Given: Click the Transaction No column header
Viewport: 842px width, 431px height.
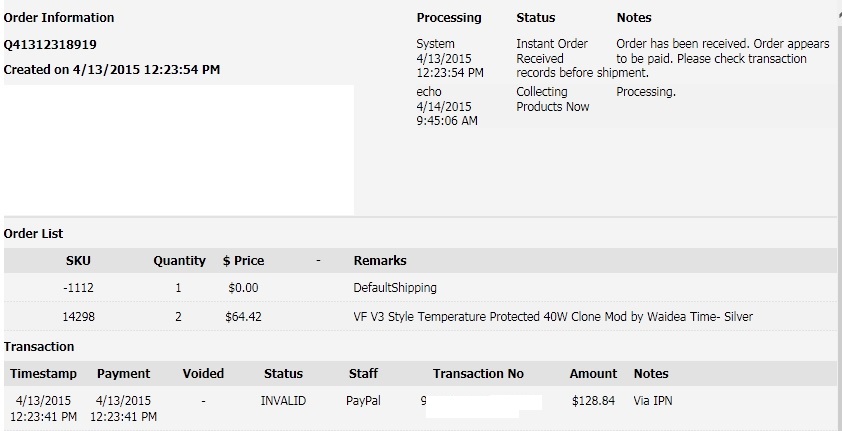Looking at the screenshot, I should coord(478,374).
